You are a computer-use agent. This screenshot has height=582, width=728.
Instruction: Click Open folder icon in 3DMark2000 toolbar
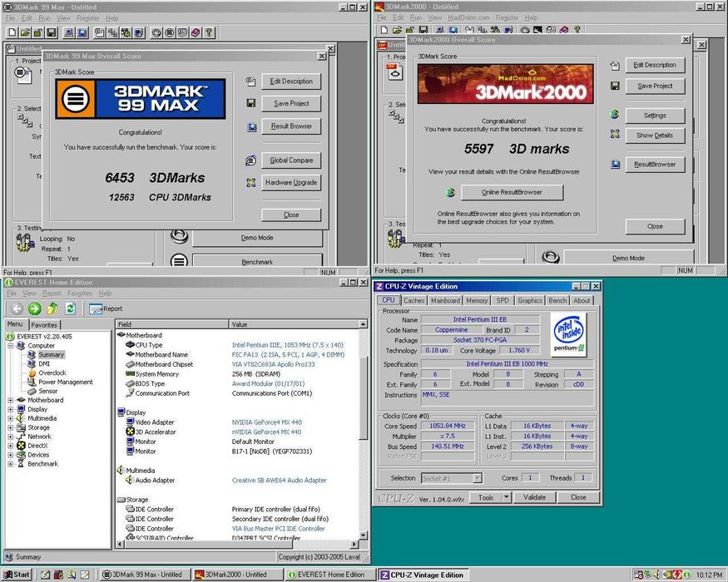coord(397,30)
